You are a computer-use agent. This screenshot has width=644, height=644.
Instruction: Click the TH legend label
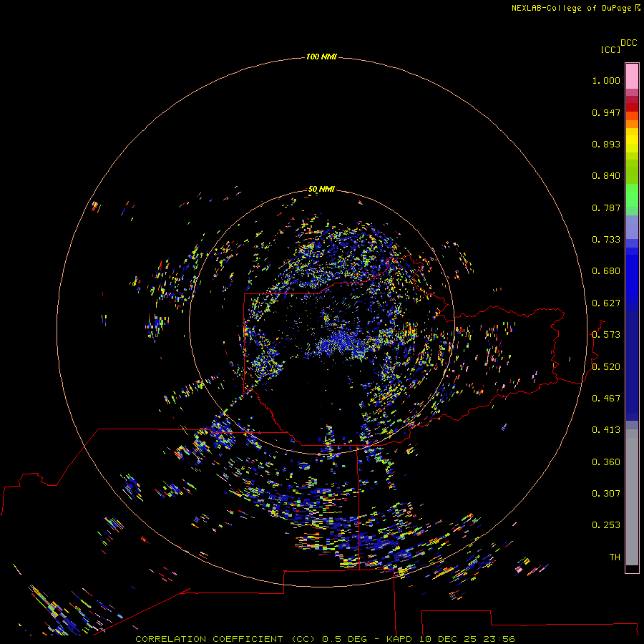tap(615, 557)
